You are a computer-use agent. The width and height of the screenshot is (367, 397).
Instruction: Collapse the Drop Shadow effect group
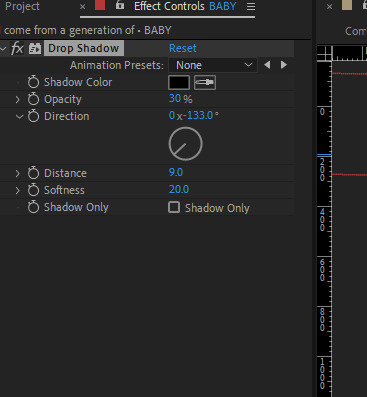click(x=3, y=49)
